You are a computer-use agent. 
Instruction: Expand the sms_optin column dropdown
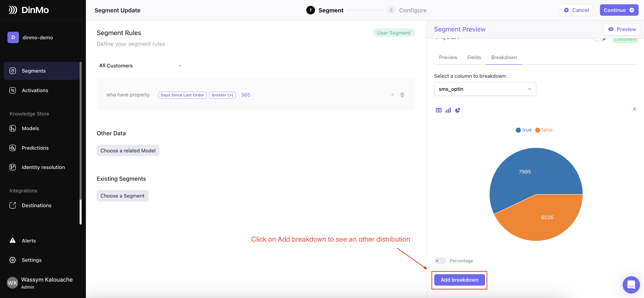click(x=485, y=89)
